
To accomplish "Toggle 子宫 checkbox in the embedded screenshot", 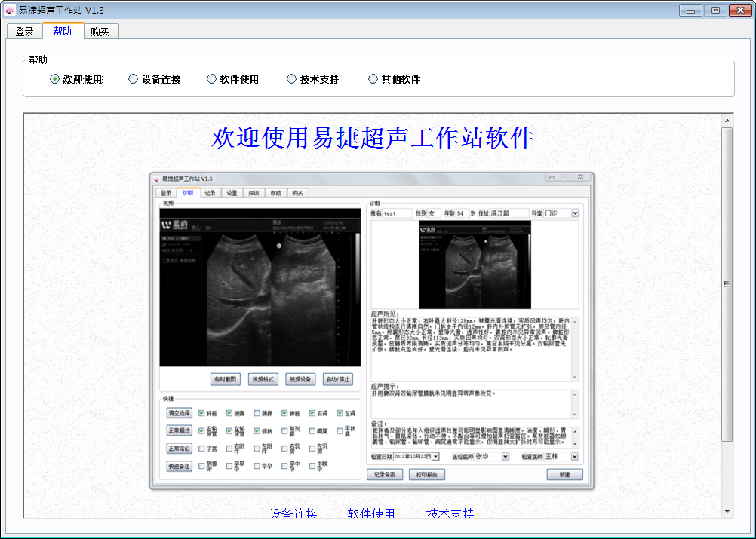I will point(201,449).
